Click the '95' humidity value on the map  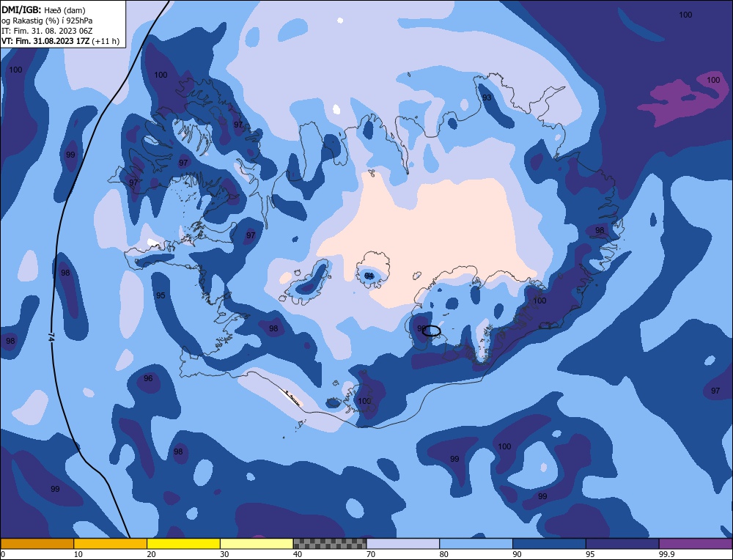(161, 295)
